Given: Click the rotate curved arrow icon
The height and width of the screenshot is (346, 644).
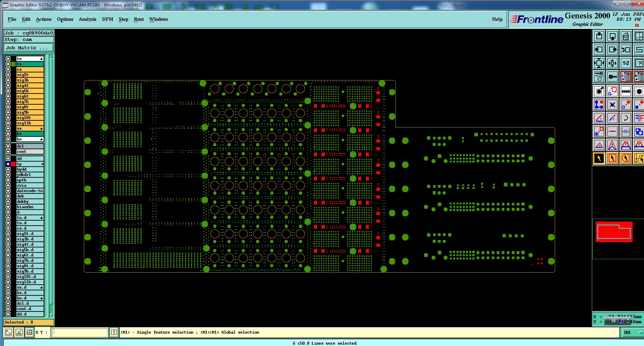Looking at the screenshot, I should [x=626, y=118].
